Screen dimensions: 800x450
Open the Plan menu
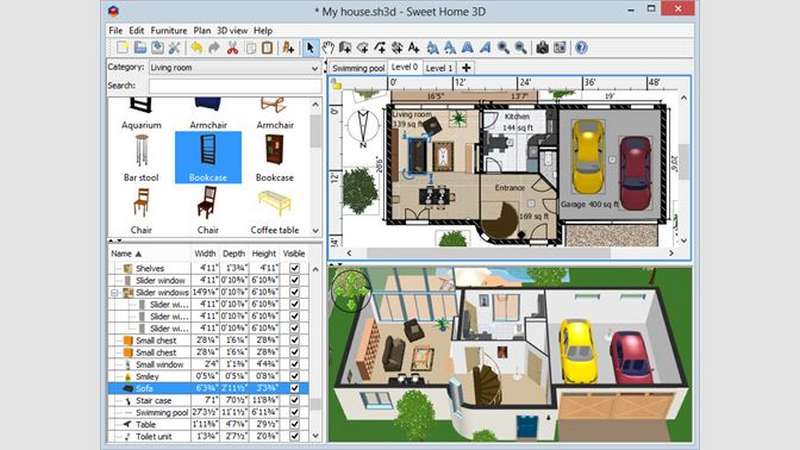202,30
